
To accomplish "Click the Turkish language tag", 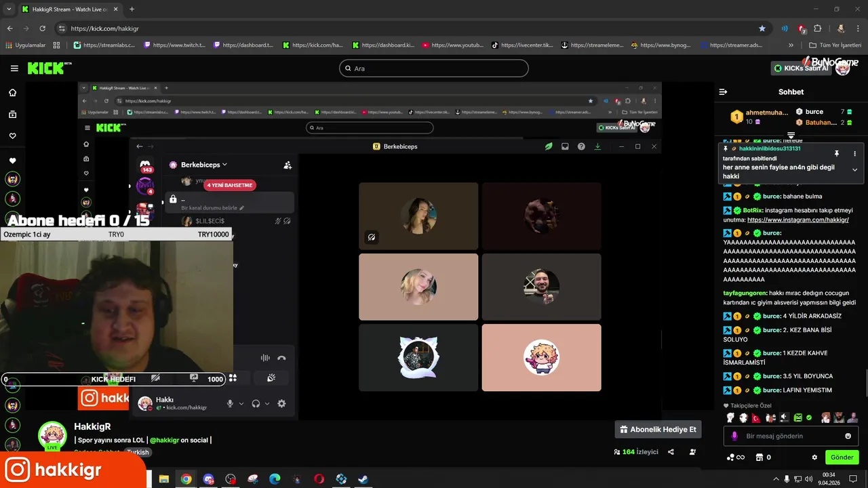I will [138, 452].
